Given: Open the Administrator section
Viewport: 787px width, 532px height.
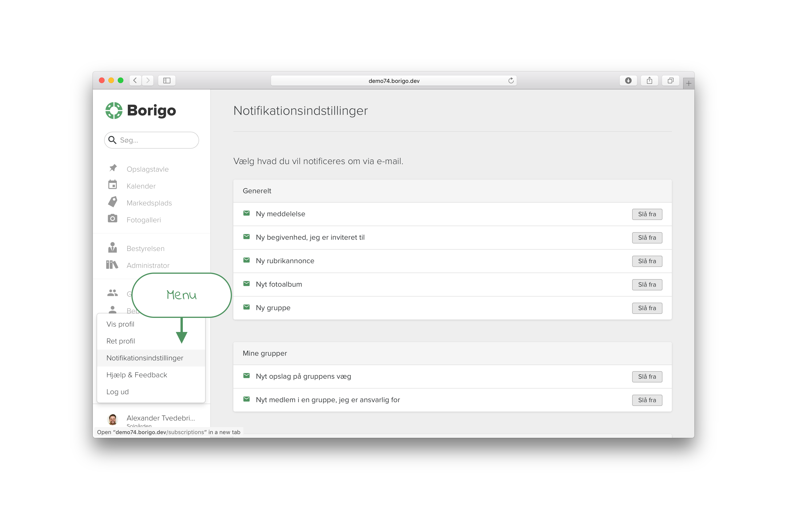Looking at the screenshot, I should pos(148,265).
